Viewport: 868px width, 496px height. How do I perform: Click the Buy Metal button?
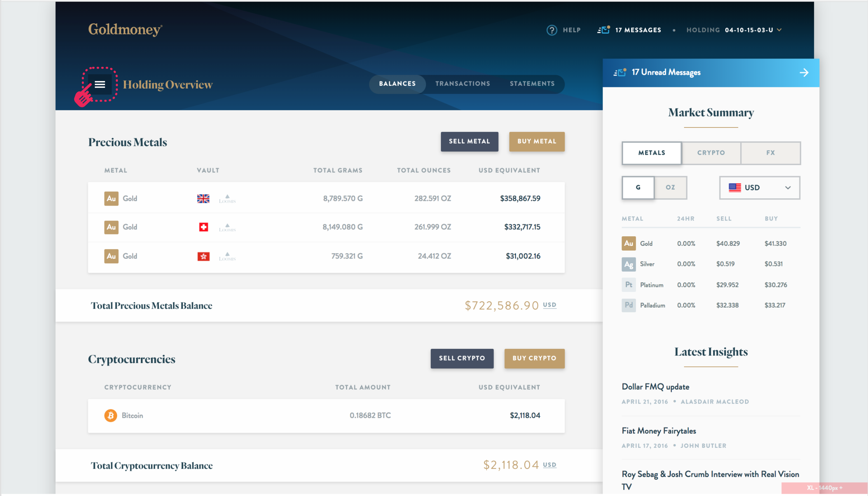pyautogui.click(x=537, y=141)
